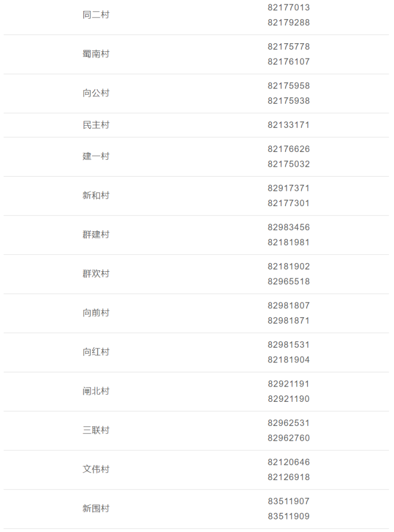Screen dimensions: 394x532
Task: Click phone number 82981871
Action: [288, 320]
